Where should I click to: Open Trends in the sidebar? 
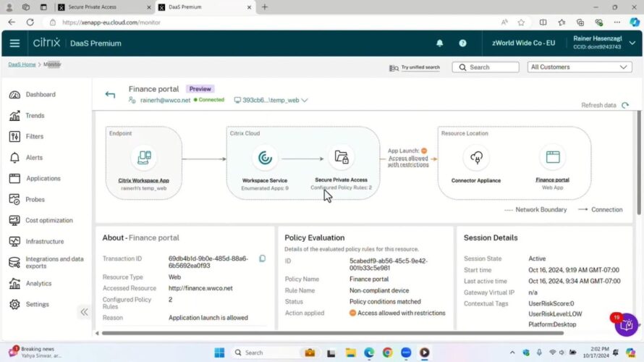(35, 116)
